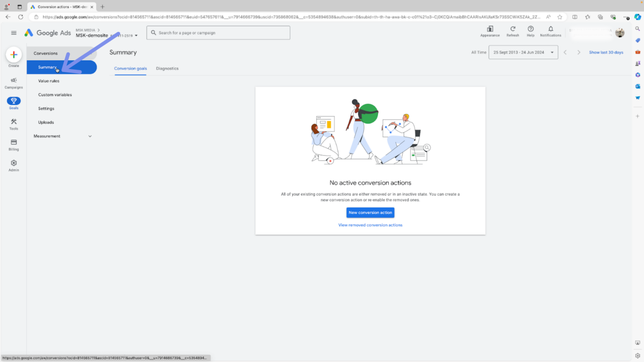
Task: Open View removed conversion actions
Action: pos(370,225)
